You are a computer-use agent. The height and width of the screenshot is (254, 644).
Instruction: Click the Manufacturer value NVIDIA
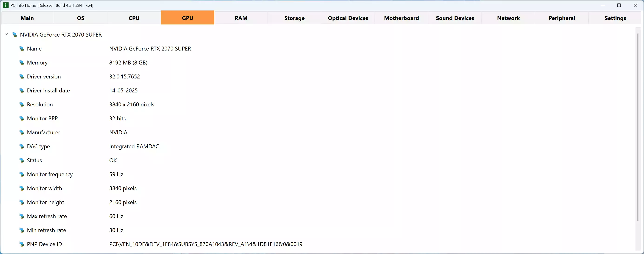coord(118,132)
